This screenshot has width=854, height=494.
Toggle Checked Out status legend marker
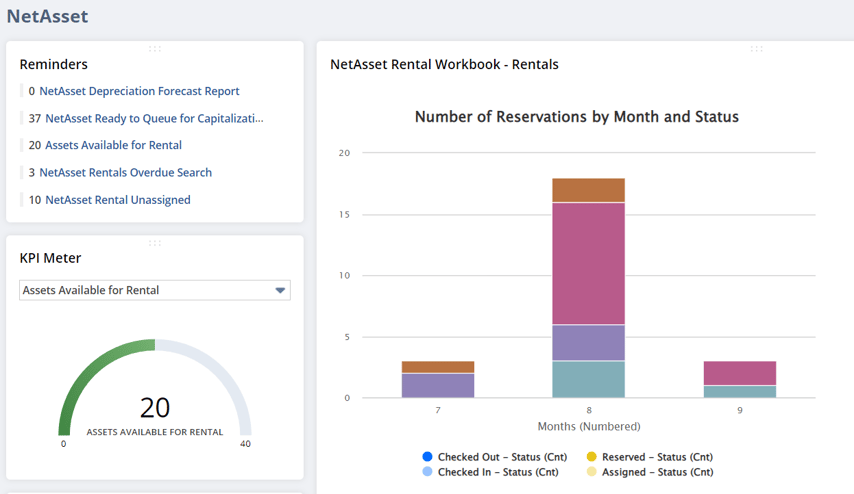coord(428,456)
